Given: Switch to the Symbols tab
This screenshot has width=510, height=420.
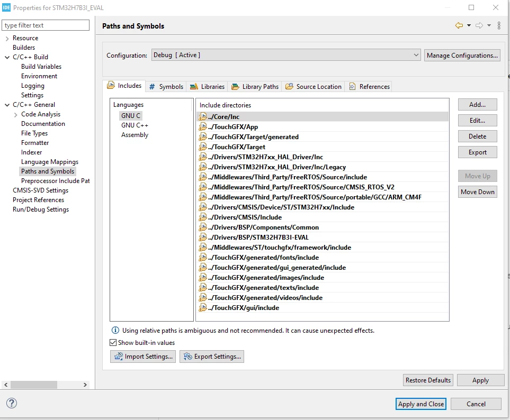Looking at the screenshot, I should [x=166, y=86].
